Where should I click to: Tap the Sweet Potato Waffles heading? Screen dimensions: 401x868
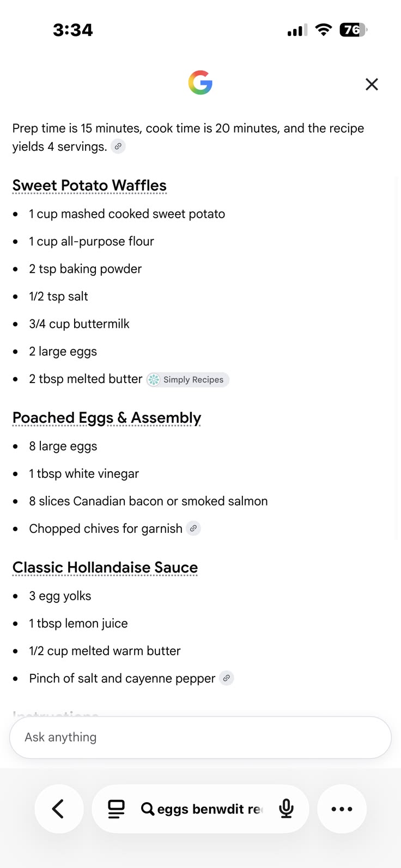tap(89, 186)
